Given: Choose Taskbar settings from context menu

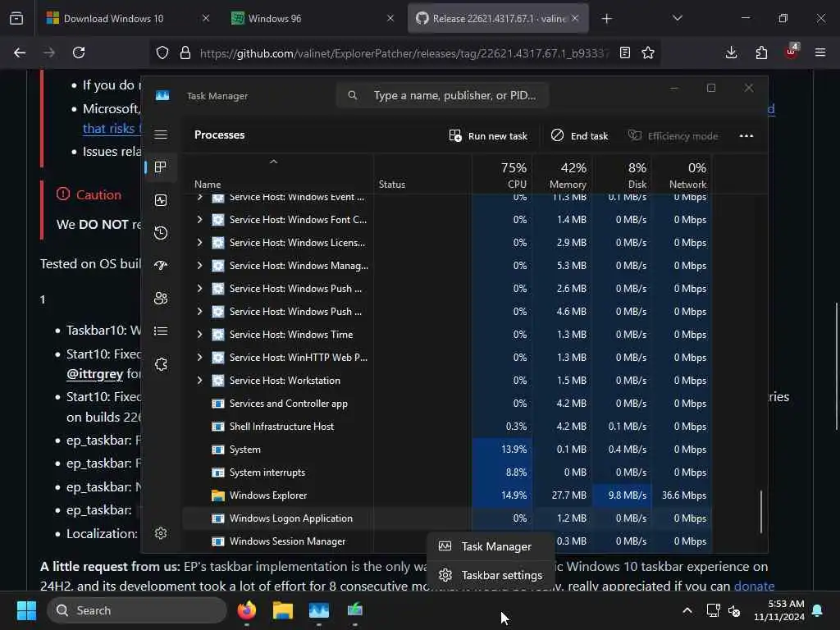Looking at the screenshot, I should [x=491, y=575].
